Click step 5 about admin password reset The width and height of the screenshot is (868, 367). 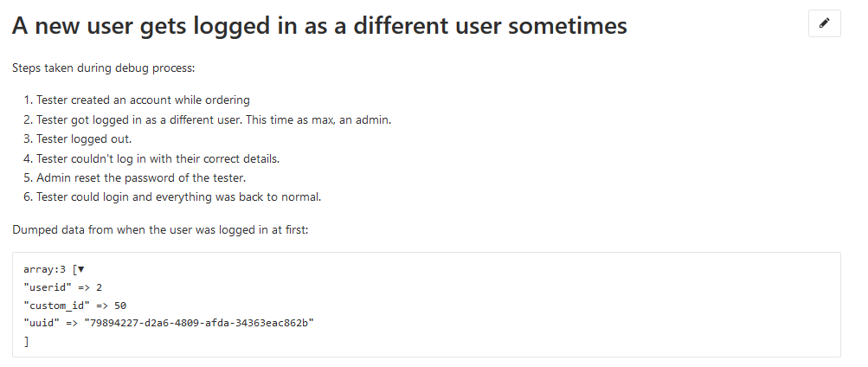(141, 177)
